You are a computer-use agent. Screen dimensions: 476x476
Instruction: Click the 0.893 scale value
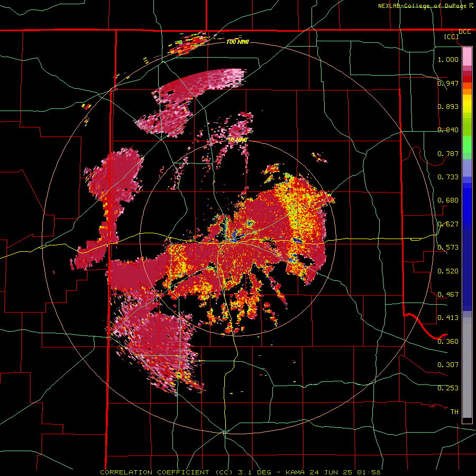[448, 106]
